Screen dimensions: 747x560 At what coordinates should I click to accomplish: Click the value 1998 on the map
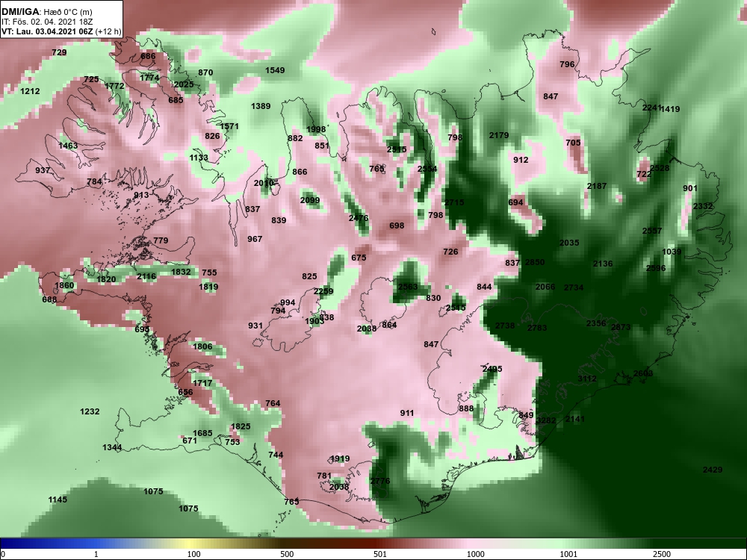pos(316,129)
